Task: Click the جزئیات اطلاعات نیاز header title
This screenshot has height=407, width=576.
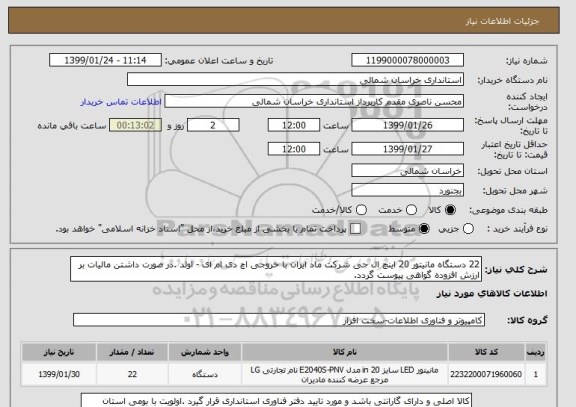Action: (502, 21)
